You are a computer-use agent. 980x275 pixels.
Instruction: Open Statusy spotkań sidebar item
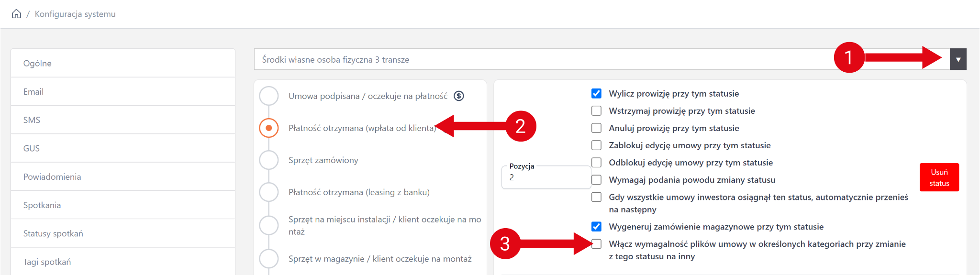point(53,233)
